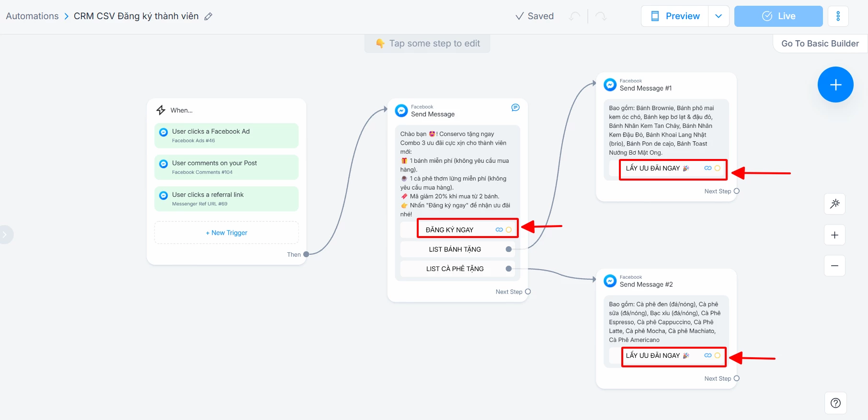The image size is (868, 420).
Task: Click Next Step connector of Send Message #2
Action: [737, 378]
